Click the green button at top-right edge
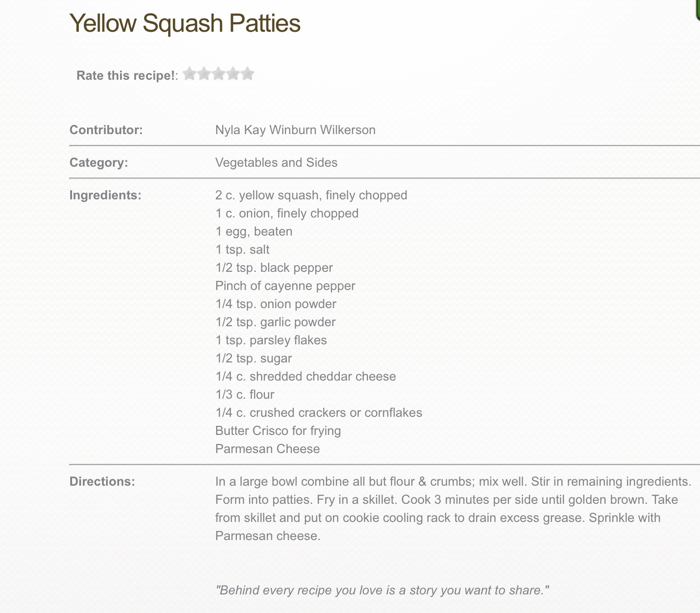Image resolution: width=700 pixels, height=613 pixels. pos(698,9)
